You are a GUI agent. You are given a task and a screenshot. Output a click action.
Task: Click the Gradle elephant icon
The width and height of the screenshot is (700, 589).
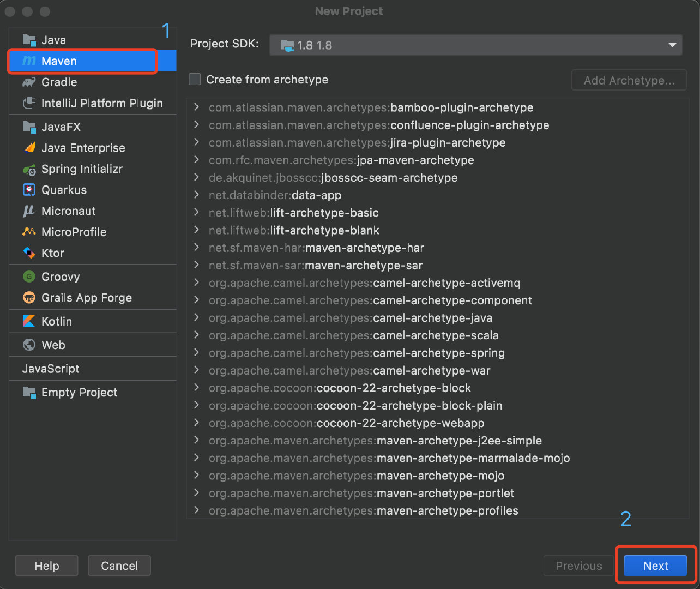[29, 82]
